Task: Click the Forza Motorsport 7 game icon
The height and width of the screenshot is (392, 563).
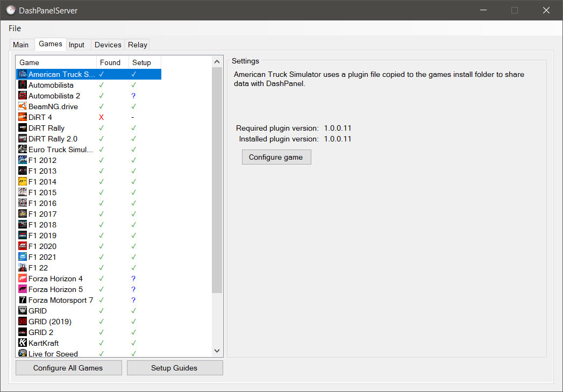Action: click(23, 300)
